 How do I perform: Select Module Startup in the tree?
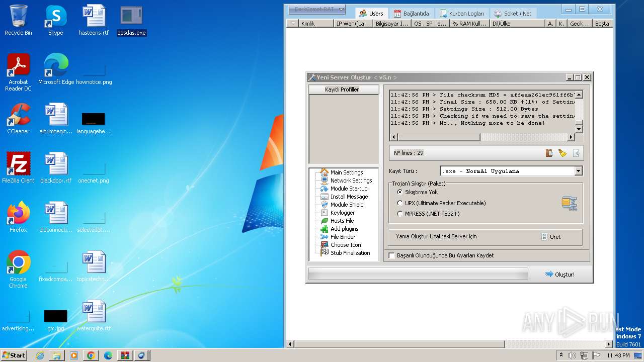click(x=349, y=189)
